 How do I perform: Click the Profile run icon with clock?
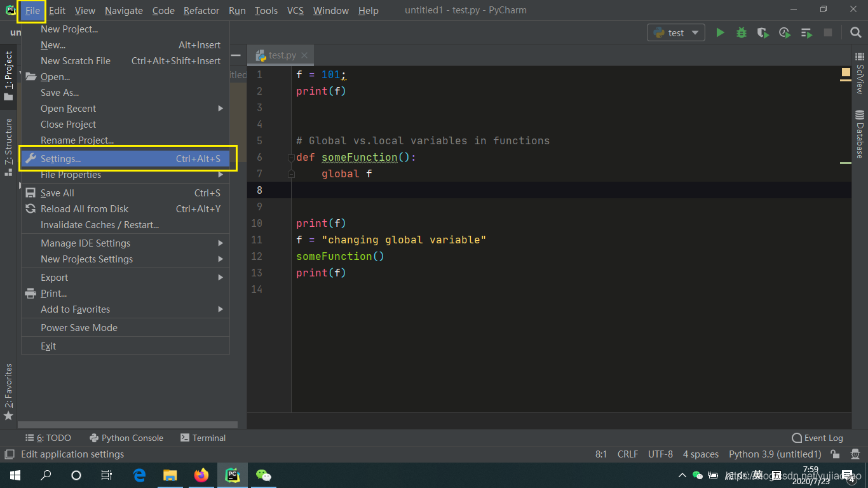[785, 32]
